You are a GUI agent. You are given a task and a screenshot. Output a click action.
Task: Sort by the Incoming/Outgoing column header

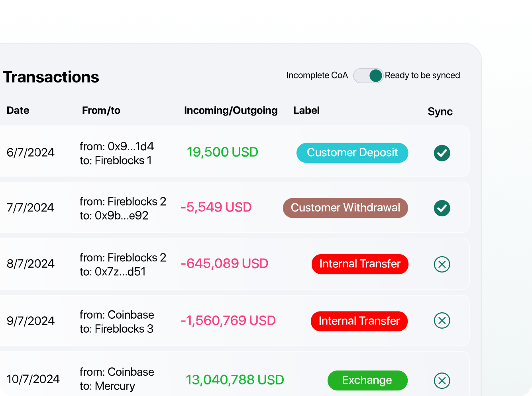pyautogui.click(x=231, y=110)
